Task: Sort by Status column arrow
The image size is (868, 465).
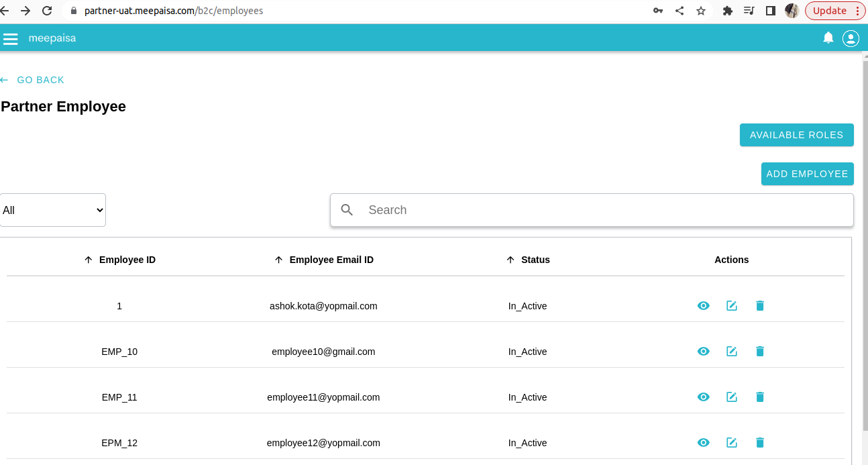Action: [510, 260]
